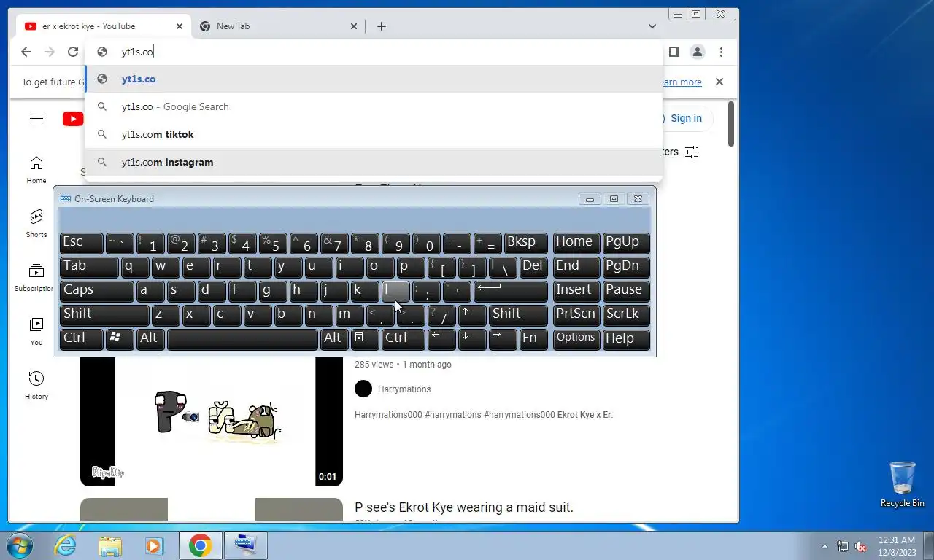Click Esc key on On-Screen Keyboard
The height and width of the screenshot is (560, 934).
(x=82, y=242)
